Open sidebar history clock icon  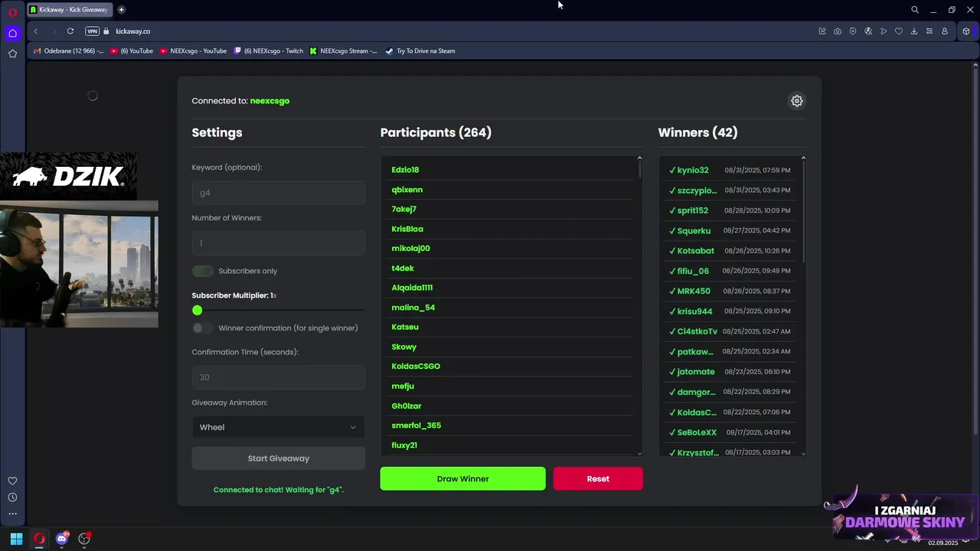click(12, 497)
